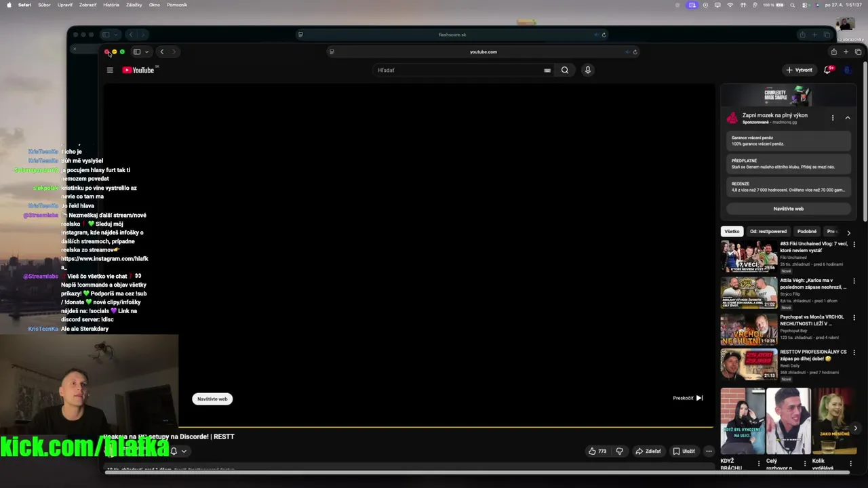
Task: Click the magnifier search button
Action: pyautogui.click(x=565, y=70)
